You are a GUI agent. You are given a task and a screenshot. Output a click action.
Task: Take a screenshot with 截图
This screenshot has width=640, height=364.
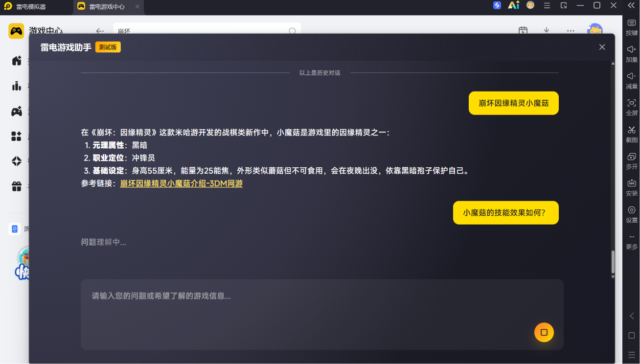tap(632, 135)
